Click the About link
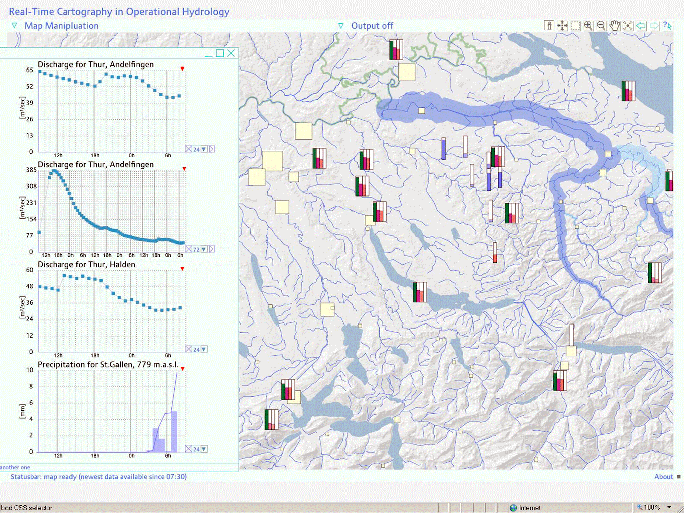Image resolution: width=684 pixels, height=513 pixels. point(663,477)
